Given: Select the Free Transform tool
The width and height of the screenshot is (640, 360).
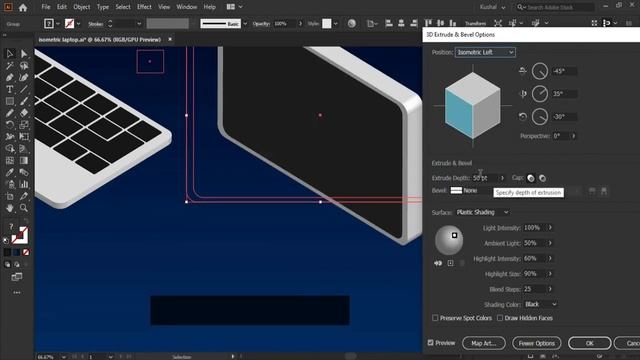Looking at the screenshot, I should point(24,137).
